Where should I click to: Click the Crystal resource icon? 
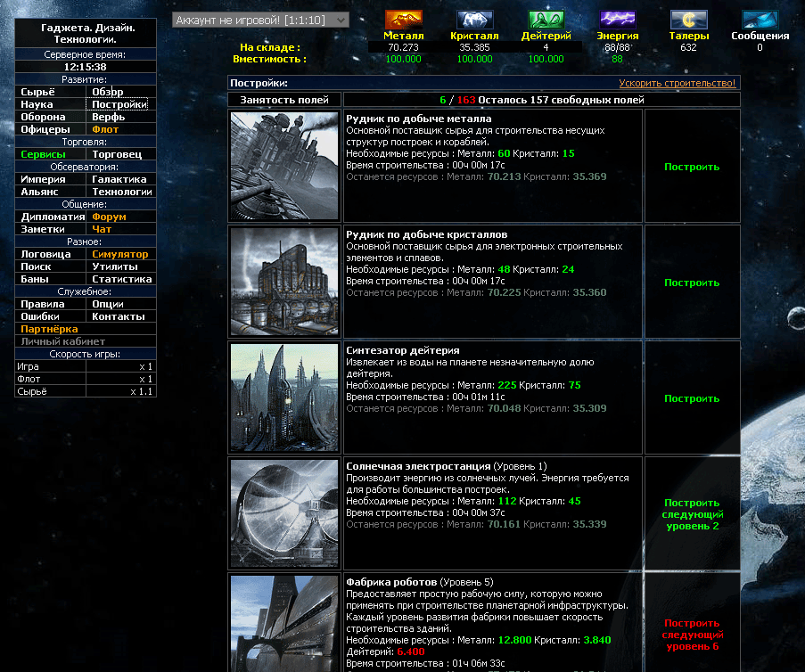click(x=474, y=20)
